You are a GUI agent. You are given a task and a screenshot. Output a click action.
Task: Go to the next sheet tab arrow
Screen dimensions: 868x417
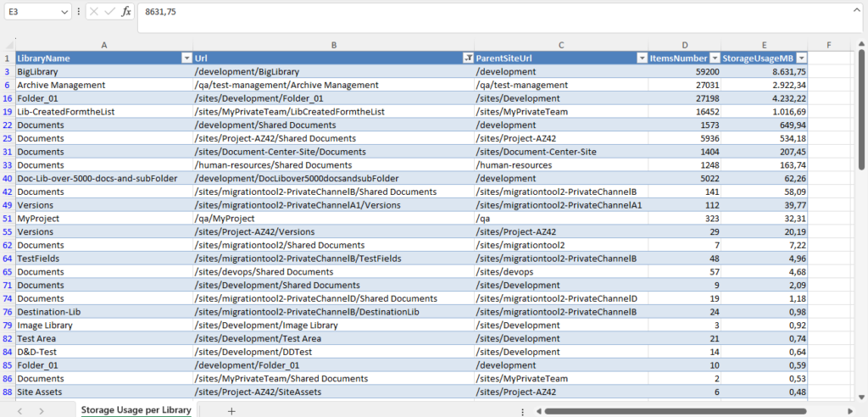tap(42, 411)
